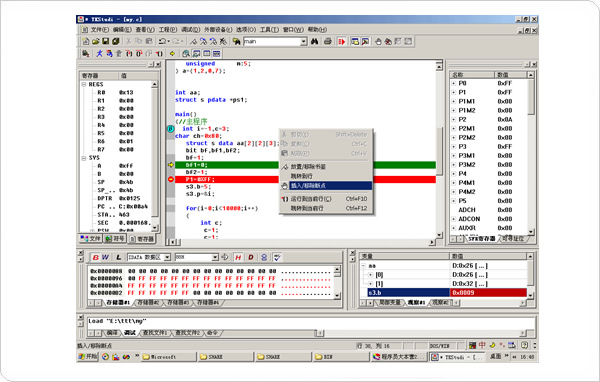The image size is (600, 382).
Task: Toggle Long display with the L button
Action: pos(119,257)
